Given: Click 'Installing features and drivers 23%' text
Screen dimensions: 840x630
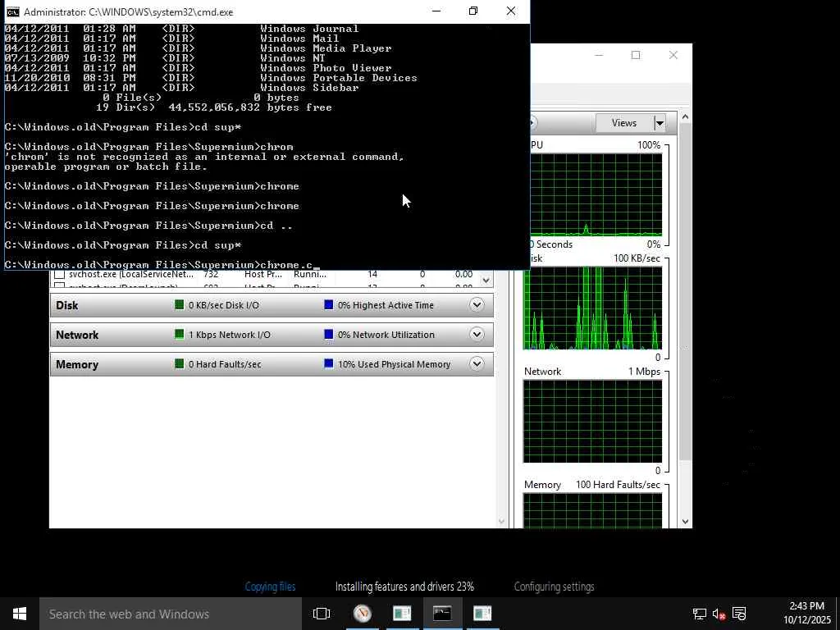Looking at the screenshot, I should (404, 587).
